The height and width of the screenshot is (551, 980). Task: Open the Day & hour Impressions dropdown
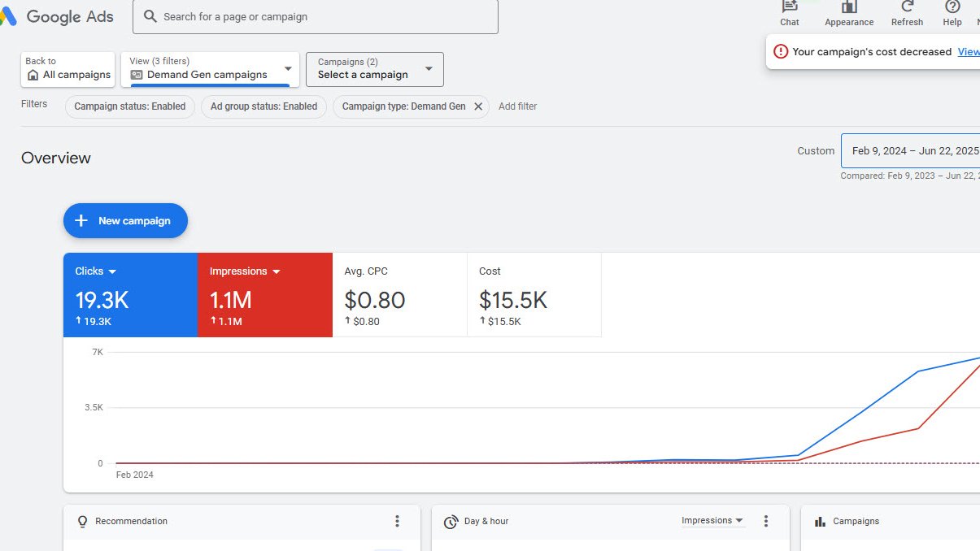coord(713,521)
